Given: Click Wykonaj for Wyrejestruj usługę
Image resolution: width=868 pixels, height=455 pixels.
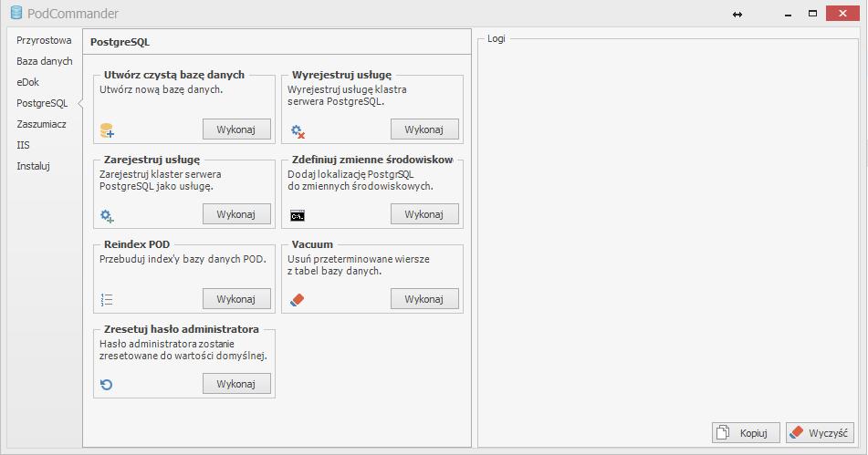Looking at the screenshot, I should pos(424,129).
